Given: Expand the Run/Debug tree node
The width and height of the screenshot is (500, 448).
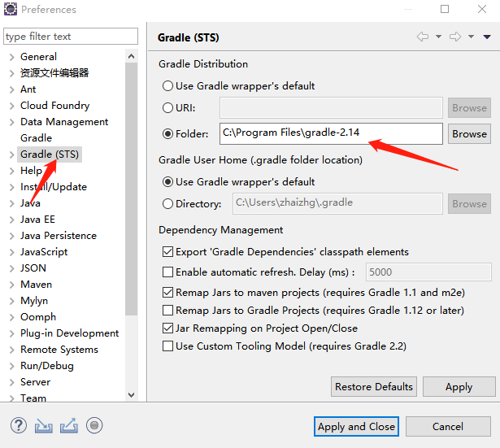Looking at the screenshot, I should click(12, 366).
